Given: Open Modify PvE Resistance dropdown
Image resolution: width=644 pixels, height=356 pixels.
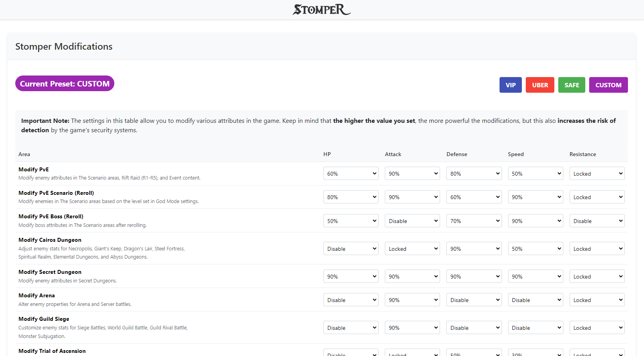Looking at the screenshot, I should coord(597,173).
